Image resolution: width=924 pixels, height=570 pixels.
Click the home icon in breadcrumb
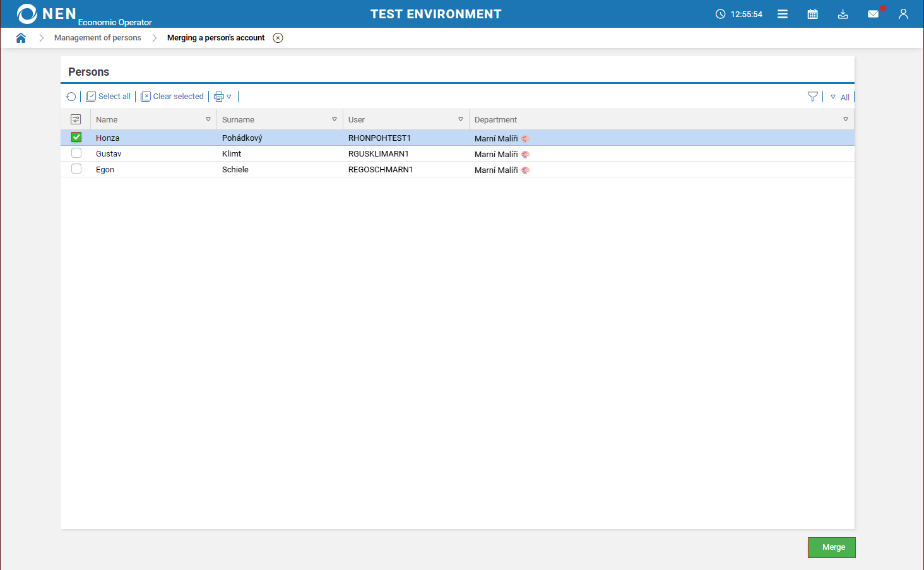click(x=21, y=38)
